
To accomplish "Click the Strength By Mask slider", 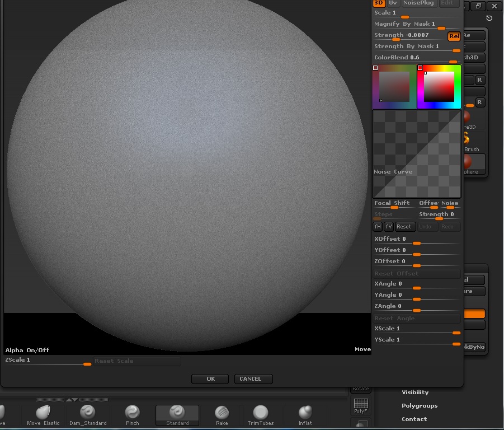I will coord(417,47).
